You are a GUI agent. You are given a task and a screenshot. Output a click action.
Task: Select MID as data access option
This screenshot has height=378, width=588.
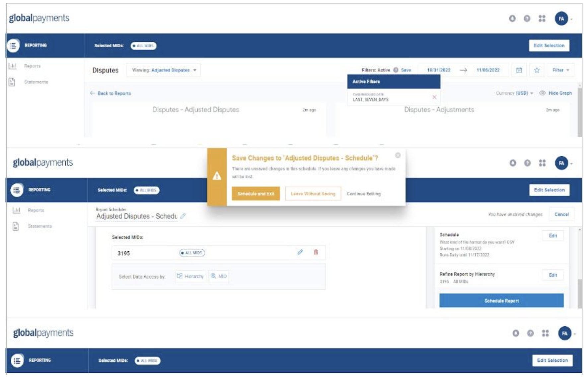click(219, 276)
